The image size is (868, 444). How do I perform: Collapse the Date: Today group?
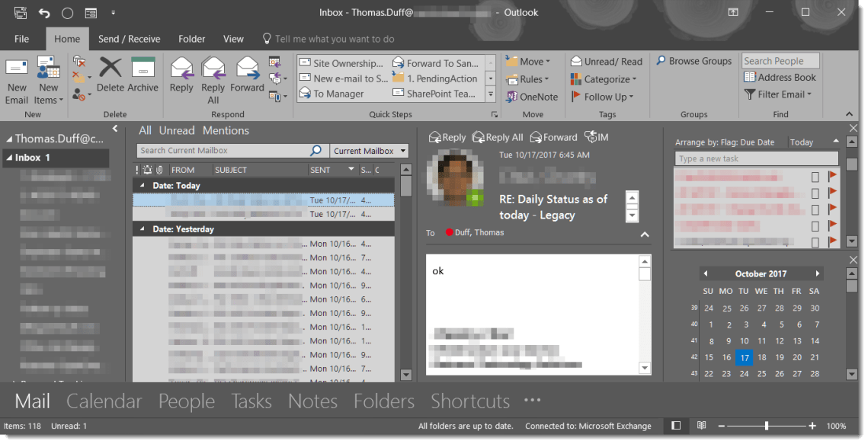tap(141, 185)
